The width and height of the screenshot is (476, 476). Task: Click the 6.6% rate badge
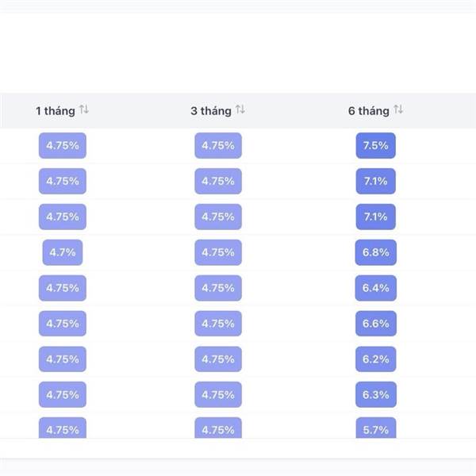coord(376,324)
